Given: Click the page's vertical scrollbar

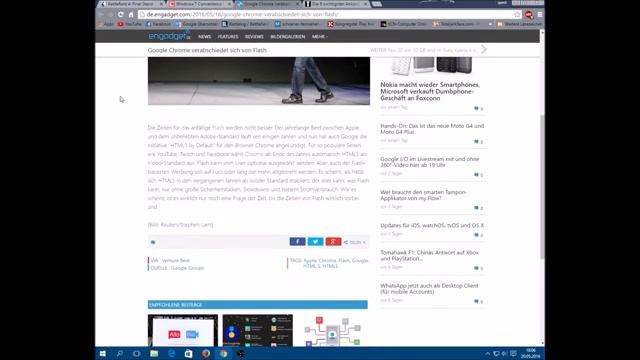Looking at the screenshot, I should click(x=542, y=187).
